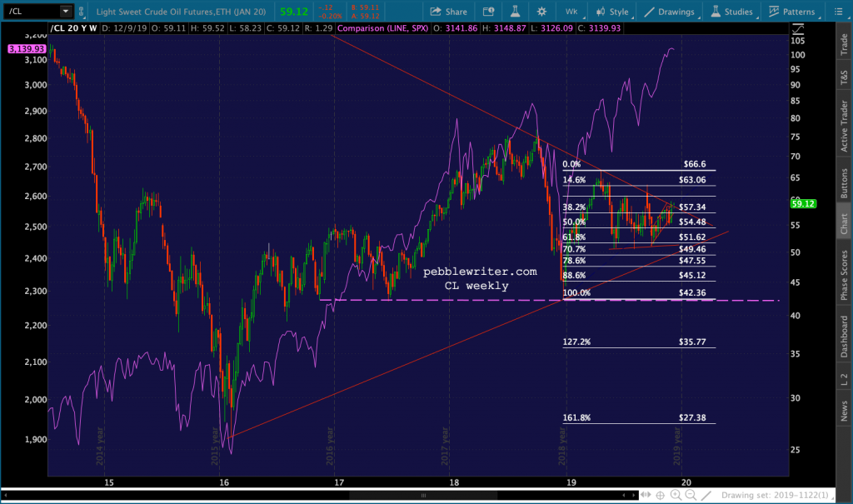Open the /CL symbol dropdown arrow
Screen dimensions: 853x504
66,11
